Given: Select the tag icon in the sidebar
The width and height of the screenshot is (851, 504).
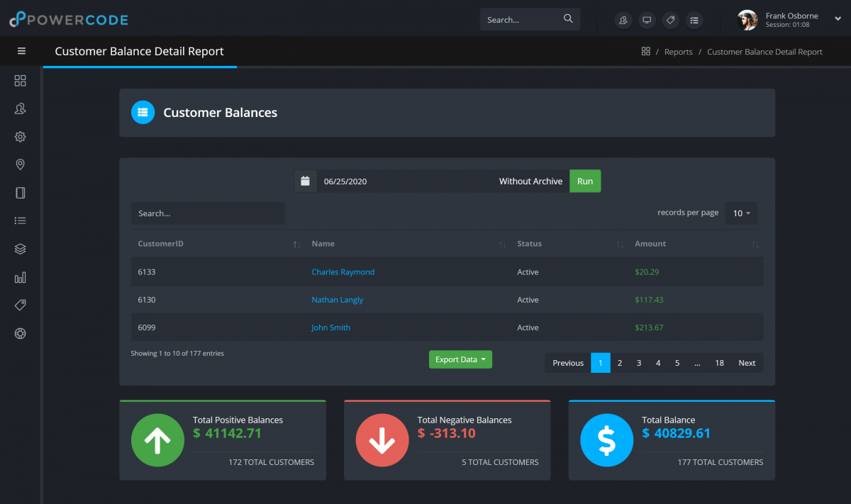Looking at the screenshot, I should 20,305.
